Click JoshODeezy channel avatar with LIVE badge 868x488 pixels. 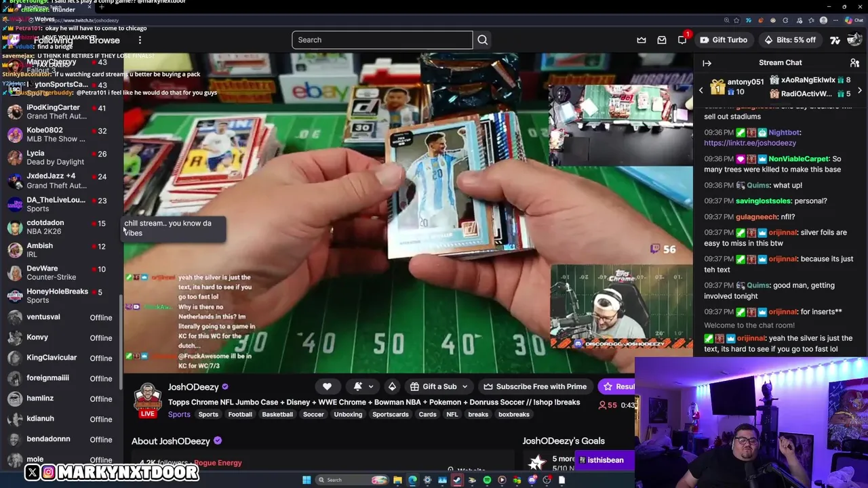pyautogui.click(x=147, y=400)
